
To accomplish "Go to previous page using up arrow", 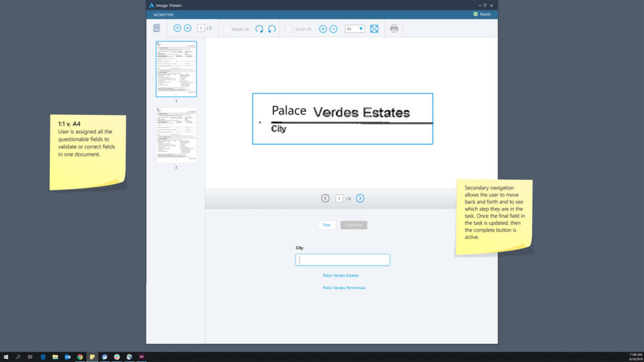I will pos(177,28).
